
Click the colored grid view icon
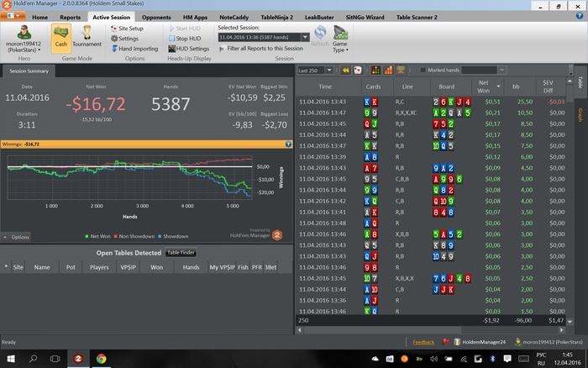point(375,70)
